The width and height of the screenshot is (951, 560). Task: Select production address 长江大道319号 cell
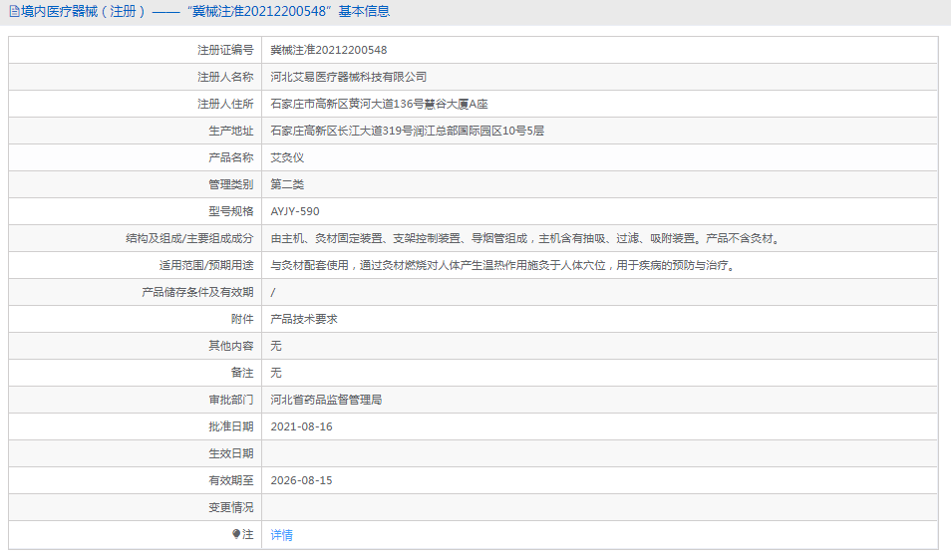pyautogui.click(x=407, y=131)
